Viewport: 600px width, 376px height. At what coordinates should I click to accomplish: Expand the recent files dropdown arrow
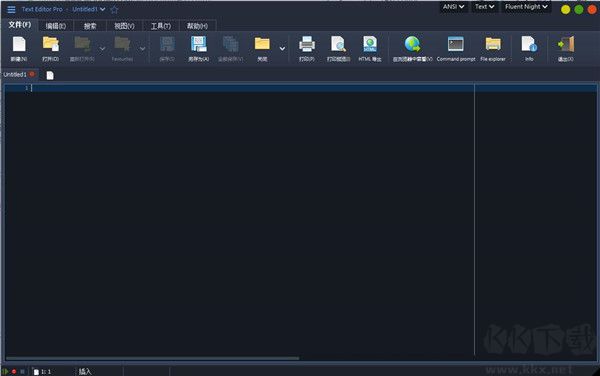tap(102, 49)
